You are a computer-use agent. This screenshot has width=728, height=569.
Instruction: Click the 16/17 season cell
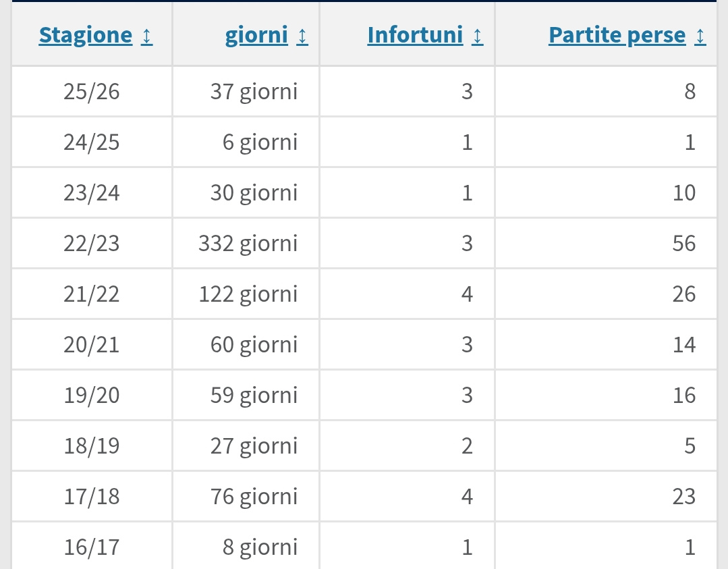[x=92, y=547]
